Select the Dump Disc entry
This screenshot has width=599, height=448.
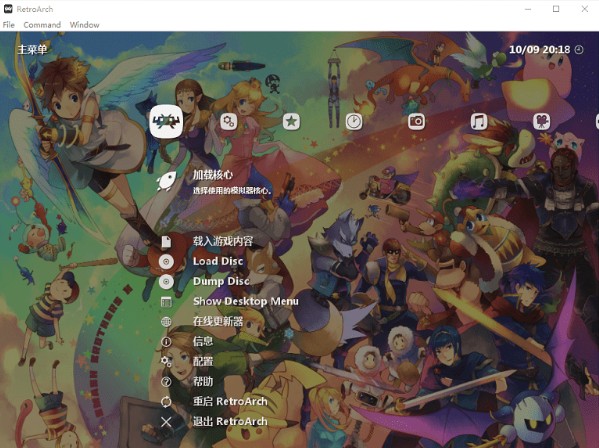(221, 281)
